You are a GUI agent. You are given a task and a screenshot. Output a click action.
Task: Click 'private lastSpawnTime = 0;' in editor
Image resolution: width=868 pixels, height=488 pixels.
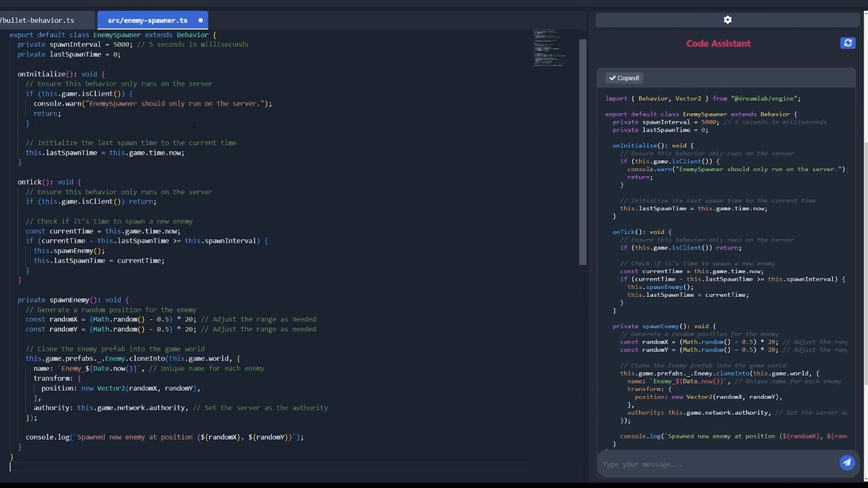[x=69, y=54]
